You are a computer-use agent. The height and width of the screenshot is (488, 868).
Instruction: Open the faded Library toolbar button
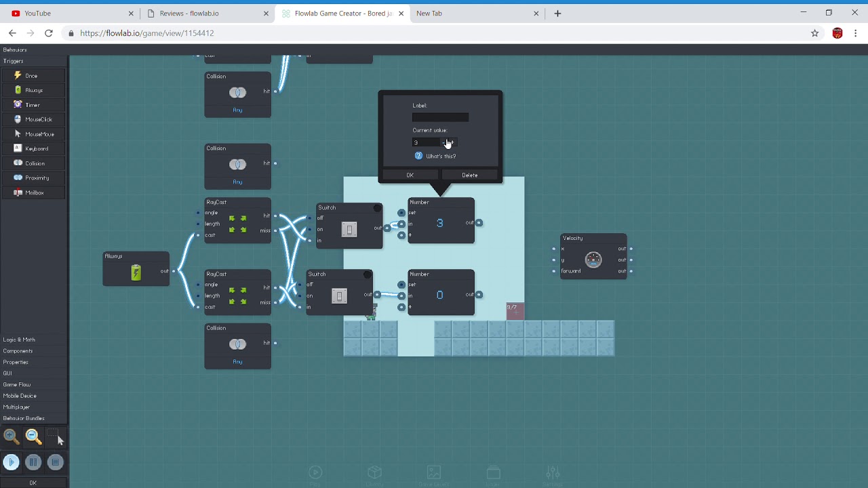pyautogui.click(x=375, y=475)
